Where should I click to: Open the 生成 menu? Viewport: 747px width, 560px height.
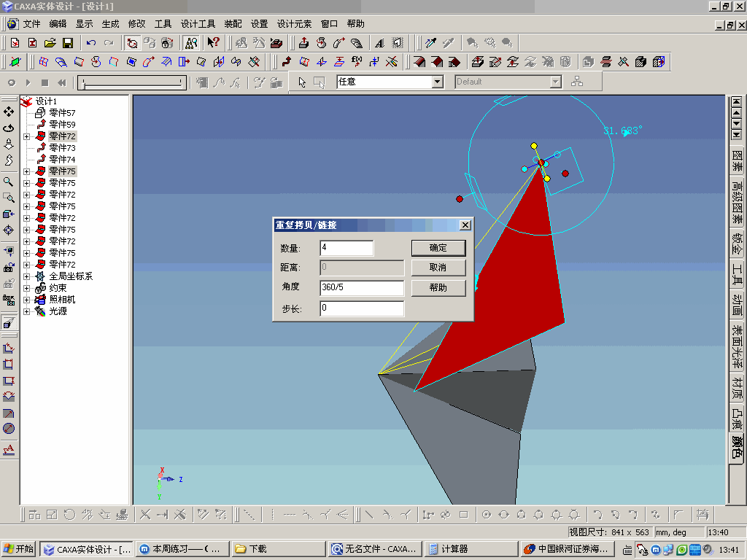[110, 24]
